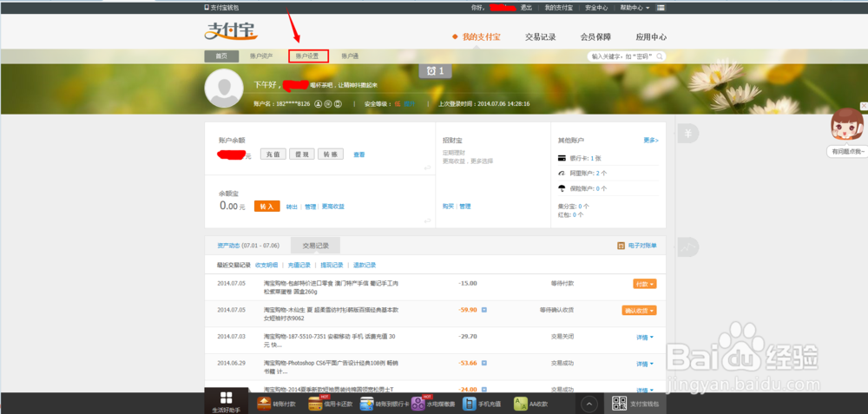Open the 我的支付宝 main tab
Screen dimensions: 868x414
coord(481,37)
